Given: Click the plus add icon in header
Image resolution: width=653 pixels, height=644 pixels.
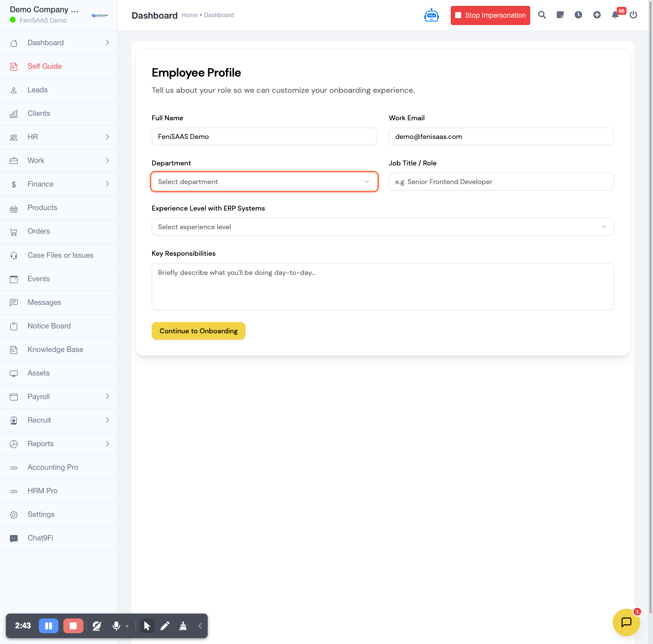Looking at the screenshot, I should (597, 15).
